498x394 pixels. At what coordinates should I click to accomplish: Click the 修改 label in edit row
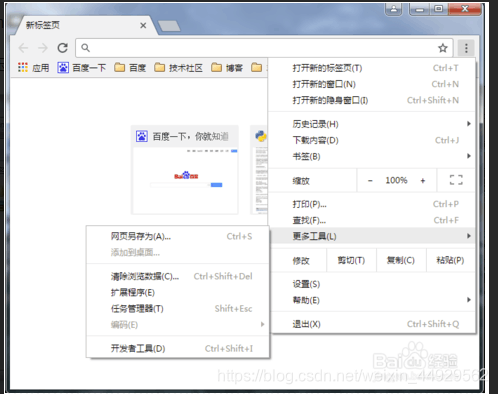(x=301, y=260)
